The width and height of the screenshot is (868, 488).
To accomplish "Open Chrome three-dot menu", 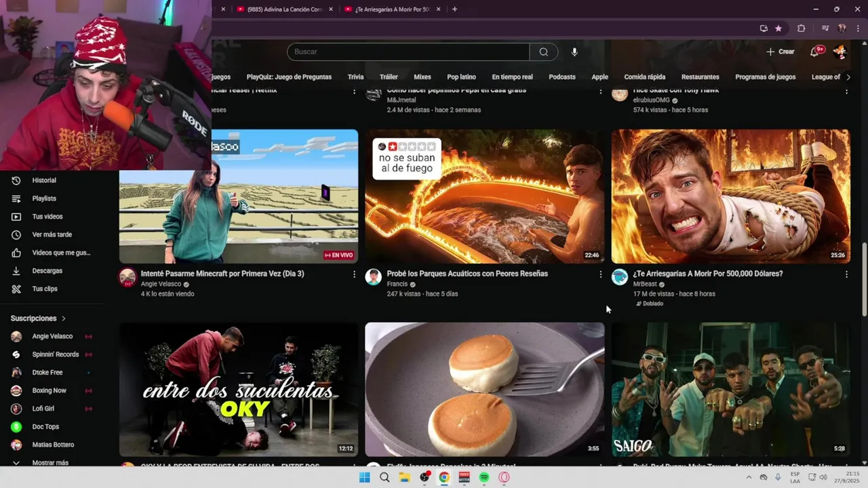I will (x=856, y=28).
